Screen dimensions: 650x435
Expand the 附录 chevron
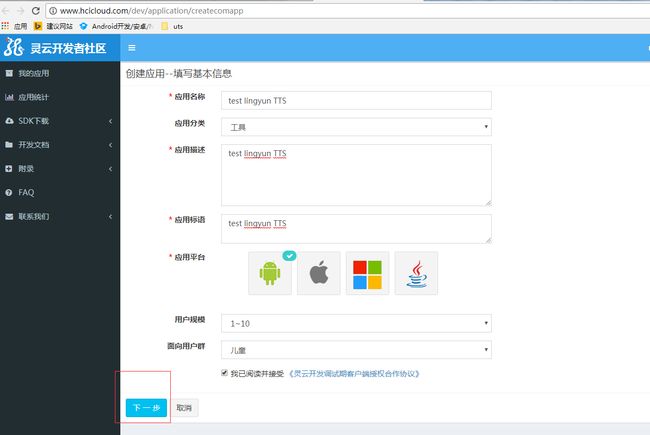110,169
